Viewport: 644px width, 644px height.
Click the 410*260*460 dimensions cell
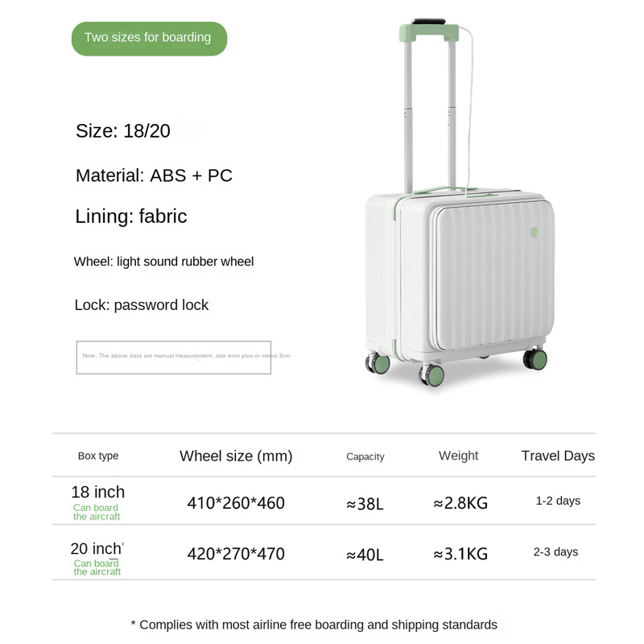coord(236,502)
